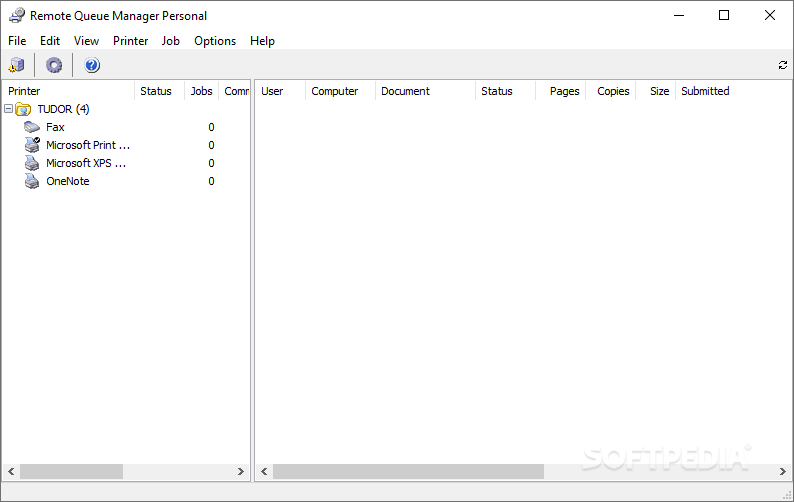Sort jobs by Copies column header
This screenshot has height=502, width=794.
[x=611, y=91]
